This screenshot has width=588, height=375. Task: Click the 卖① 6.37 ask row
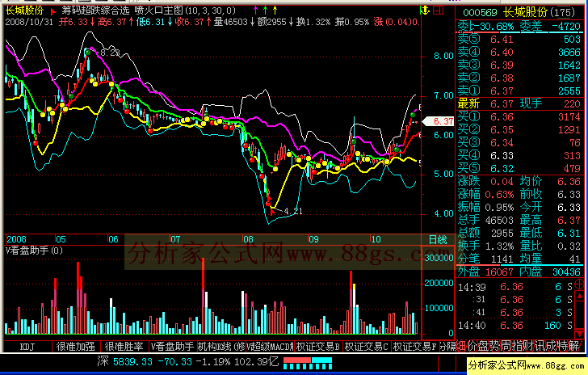[519, 91]
